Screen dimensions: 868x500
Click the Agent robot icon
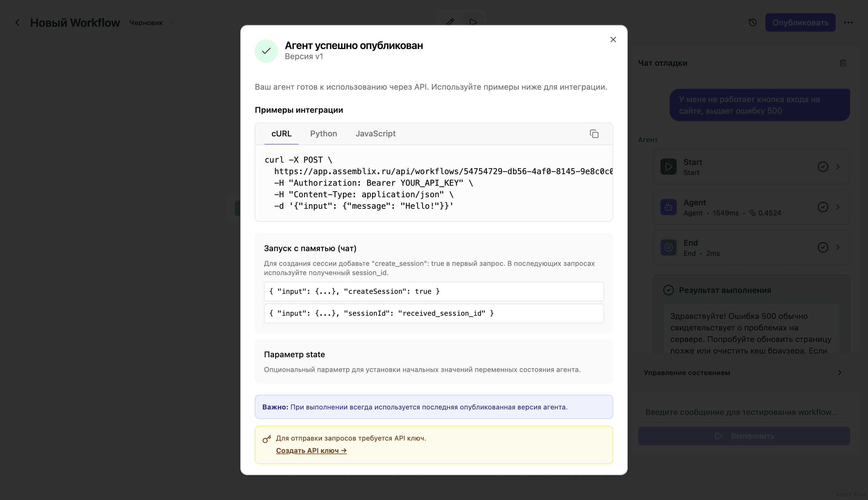pyautogui.click(x=668, y=207)
